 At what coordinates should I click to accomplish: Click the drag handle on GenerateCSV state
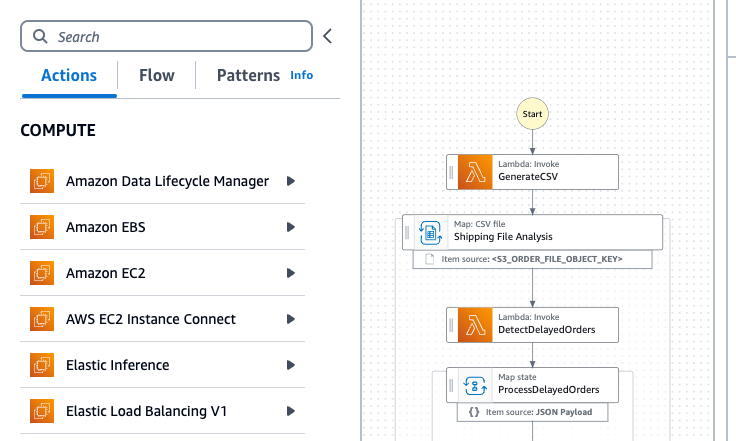(451, 172)
